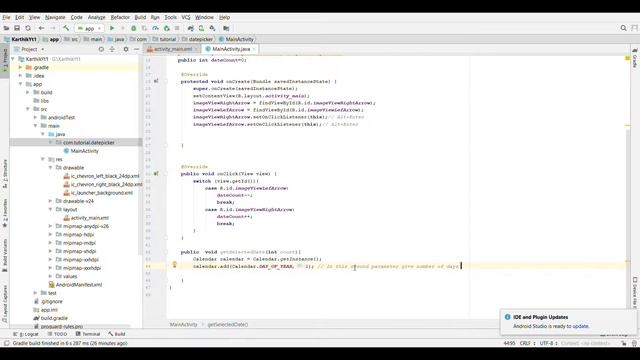
Task: Click the intention light bulb in gutter
Action: pos(174,264)
